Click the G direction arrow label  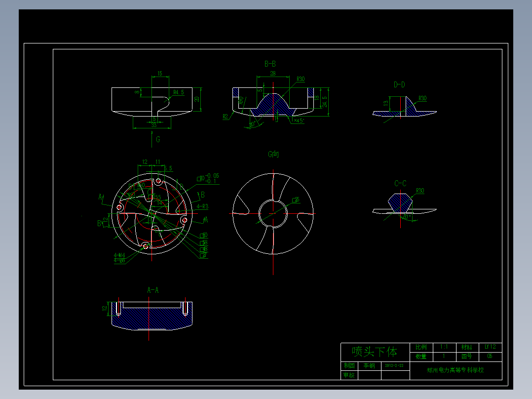click(158, 139)
